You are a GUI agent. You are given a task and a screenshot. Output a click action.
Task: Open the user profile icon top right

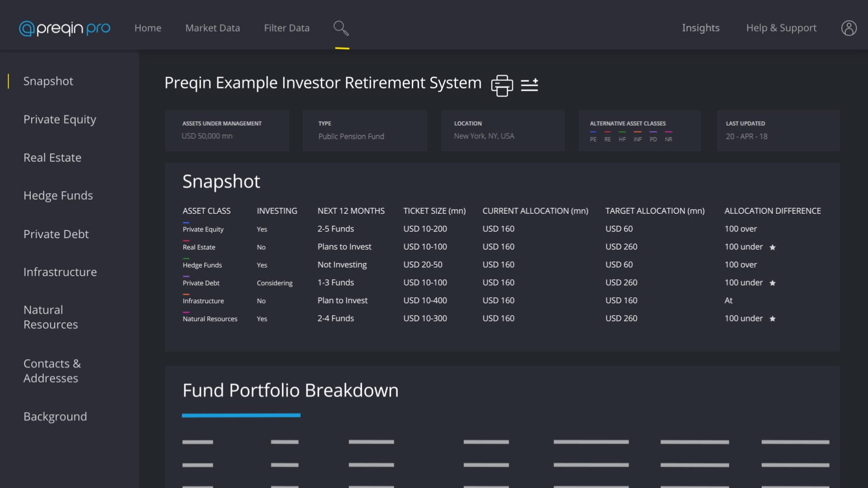849,28
